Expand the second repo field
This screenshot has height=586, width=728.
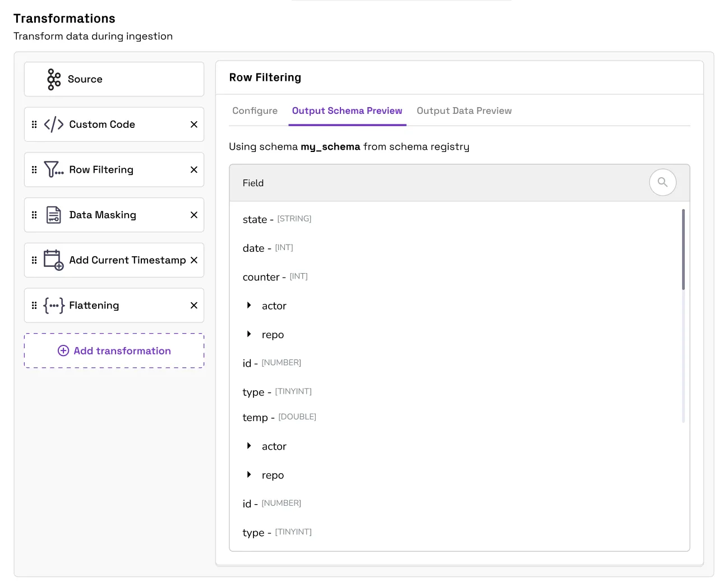pyautogui.click(x=249, y=475)
